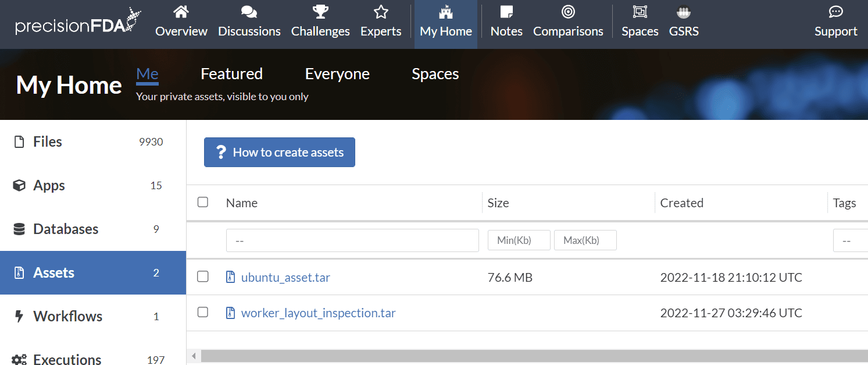Toggle the select-all checkbox in table header
This screenshot has width=868, height=365.
pos(203,202)
